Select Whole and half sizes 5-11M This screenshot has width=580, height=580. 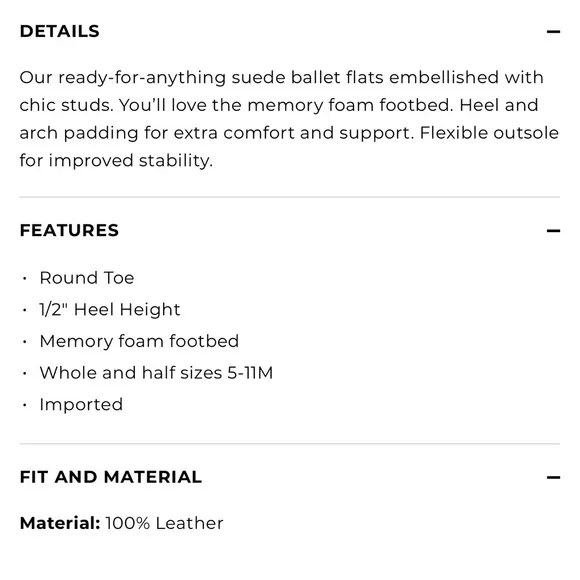[156, 373]
